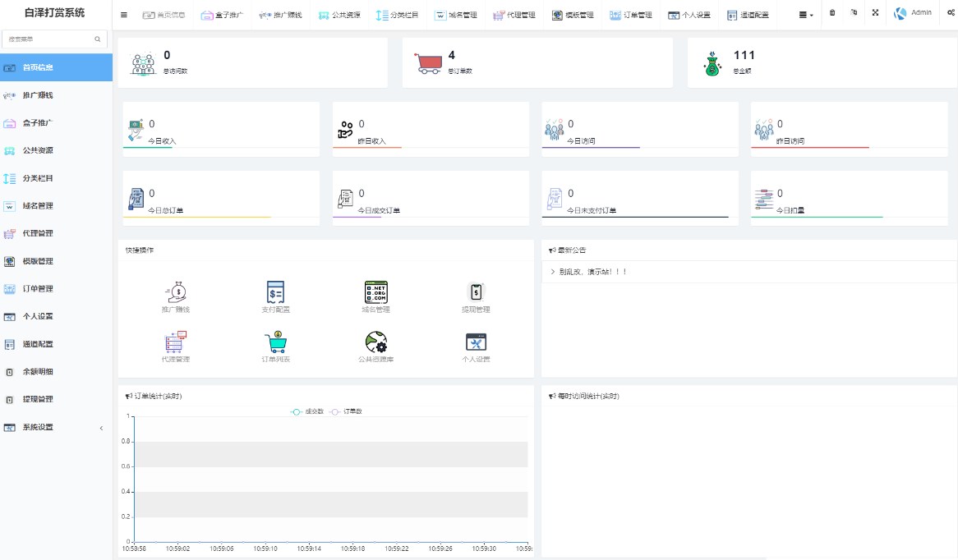This screenshot has height=560, width=958.
Task: Toggle the 订单数 series in chart legend
Action: click(x=346, y=411)
